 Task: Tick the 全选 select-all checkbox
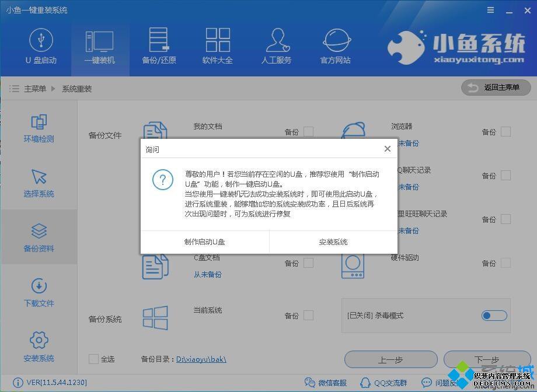pyautogui.click(x=93, y=359)
